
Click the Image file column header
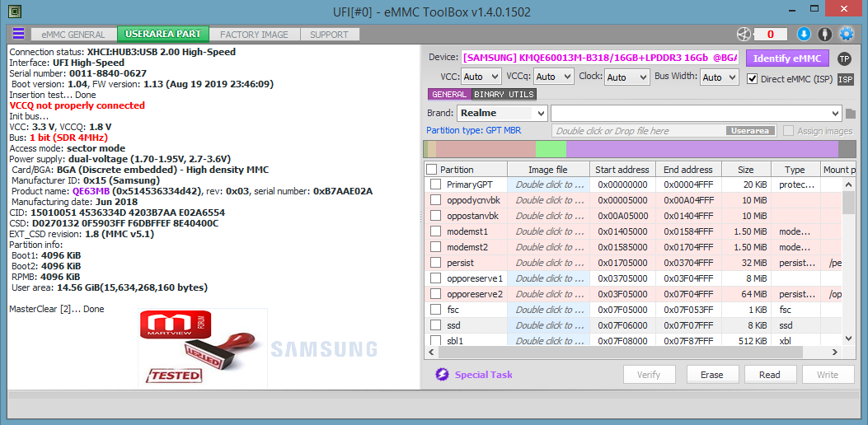(548, 170)
